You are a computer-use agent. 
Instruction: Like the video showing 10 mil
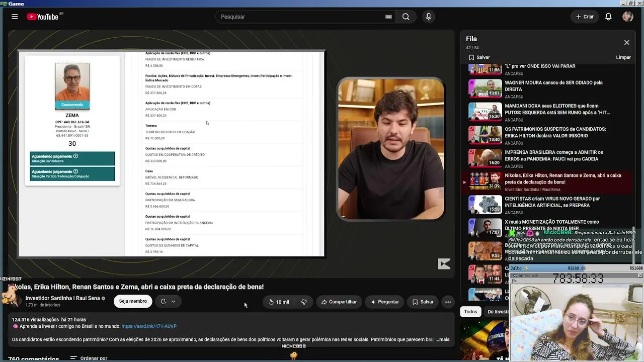[279, 302]
